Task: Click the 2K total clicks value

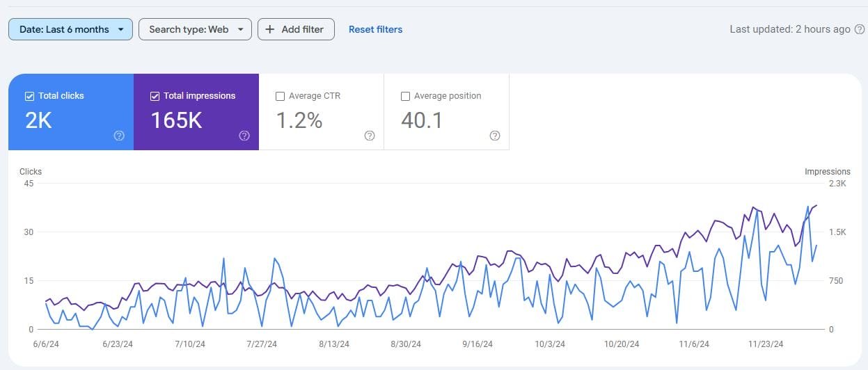Action: point(39,121)
